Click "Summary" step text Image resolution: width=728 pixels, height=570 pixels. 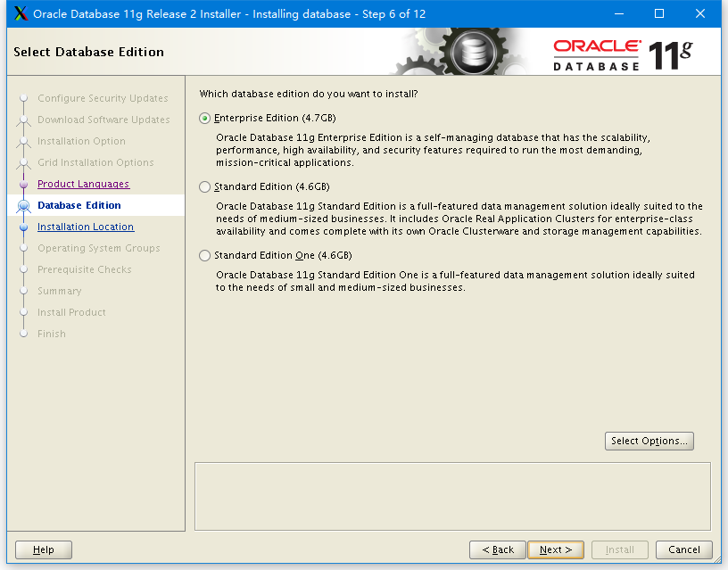[60, 291]
